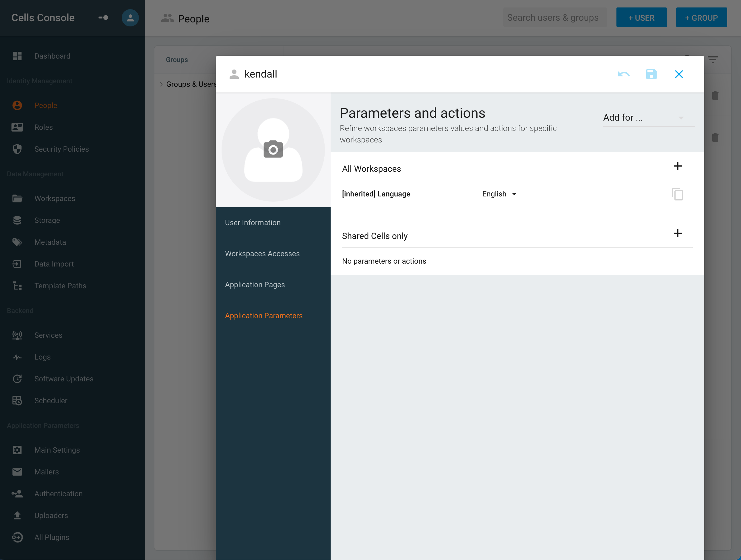This screenshot has width=741, height=560.
Task: Open the Workspaces Accesses section
Action: click(262, 254)
